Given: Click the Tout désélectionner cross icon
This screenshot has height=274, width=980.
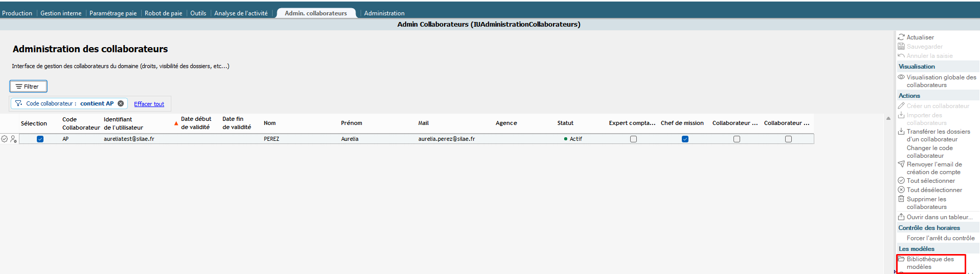Looking at the screenshot, I should tap(901, 190).
